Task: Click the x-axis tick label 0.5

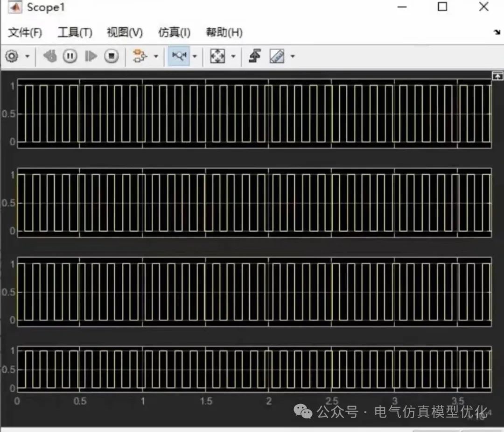Action: click(x=80, y=401)
